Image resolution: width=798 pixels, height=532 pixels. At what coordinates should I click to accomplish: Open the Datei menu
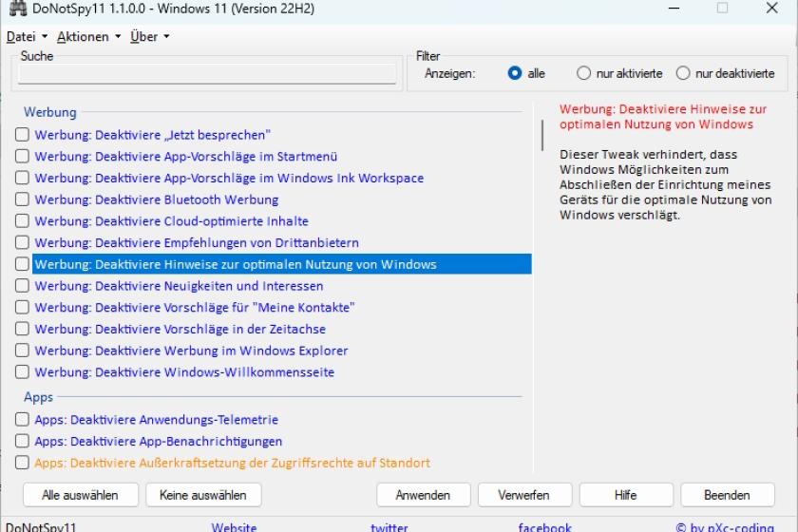(x=27, y=37)
